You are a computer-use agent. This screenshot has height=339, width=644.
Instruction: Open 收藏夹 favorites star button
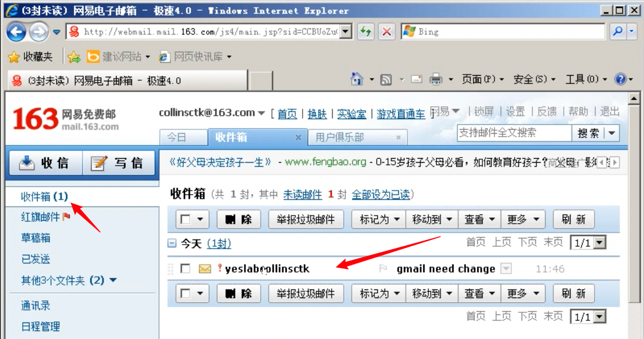pyautogui.click(x=30, y=57)
